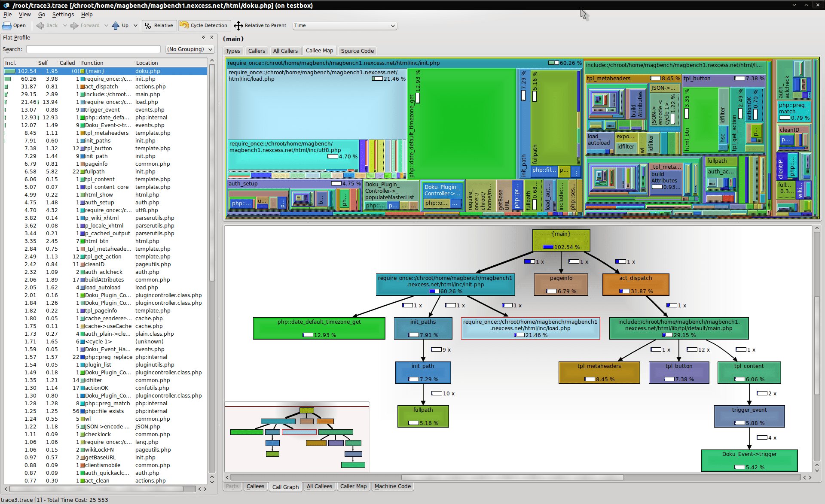Viewport: 825px width, 504px height.
Task: Toggle Relative to Parent
Action: coord(260,26)
